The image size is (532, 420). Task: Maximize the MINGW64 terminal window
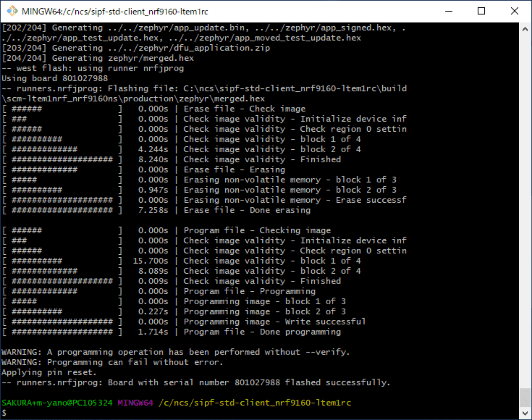(x=481, y=11)
